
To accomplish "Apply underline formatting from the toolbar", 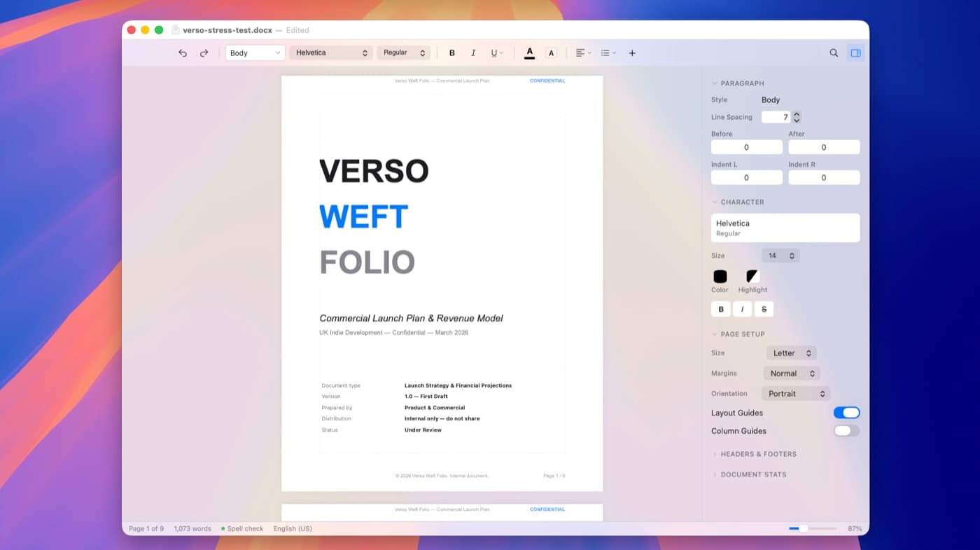I will point(493,53).
